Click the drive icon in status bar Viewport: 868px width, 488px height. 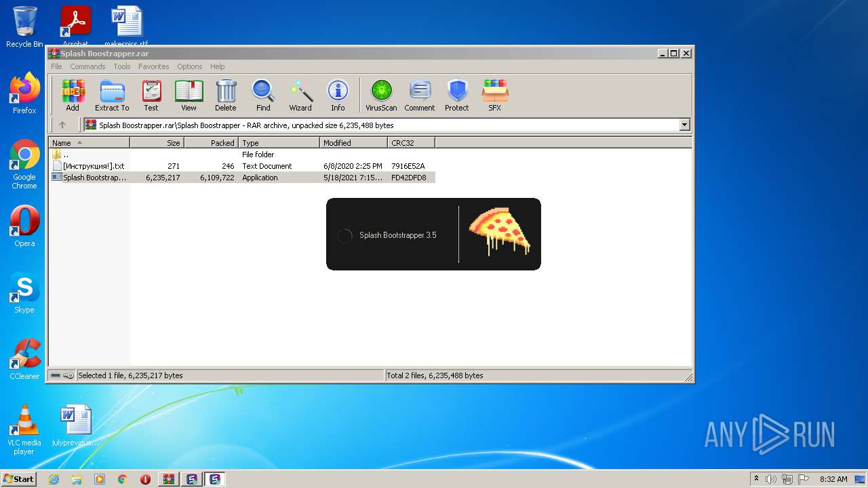coord(56,375)
